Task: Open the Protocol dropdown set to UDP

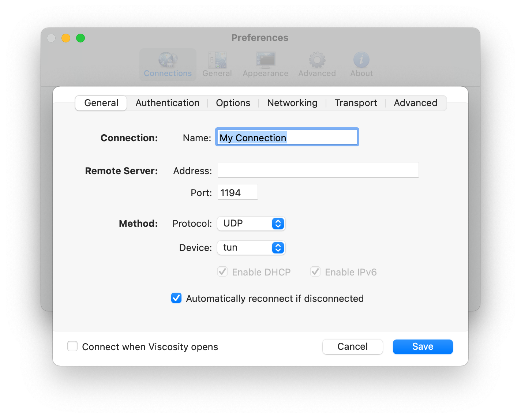Action: [251, 224]
